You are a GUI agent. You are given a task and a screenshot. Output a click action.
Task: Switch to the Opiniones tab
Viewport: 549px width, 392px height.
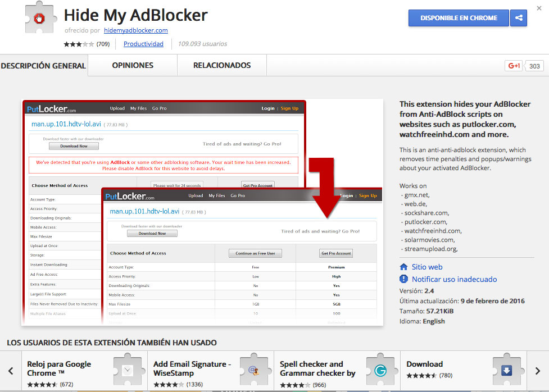tap(133, 66)
